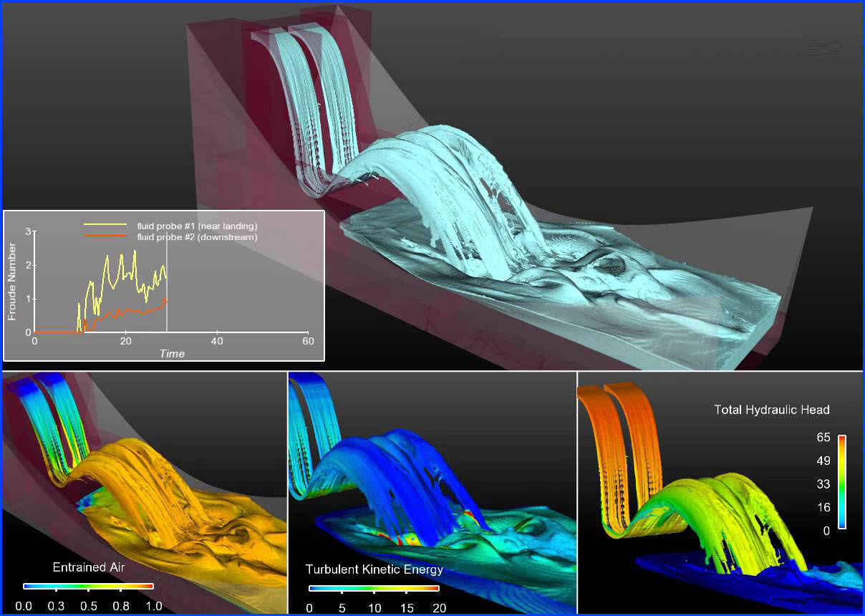Click the orange legend line for probe #2

click(x=105, y=235)
